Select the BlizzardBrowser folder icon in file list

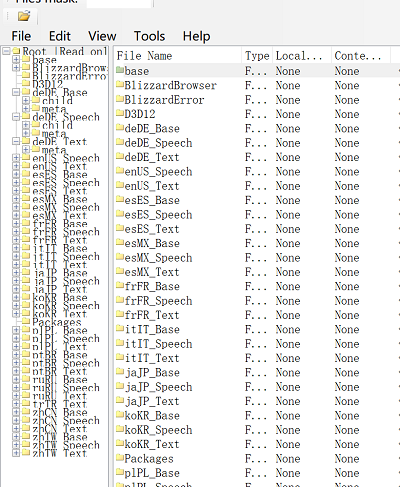pos(120,85)
